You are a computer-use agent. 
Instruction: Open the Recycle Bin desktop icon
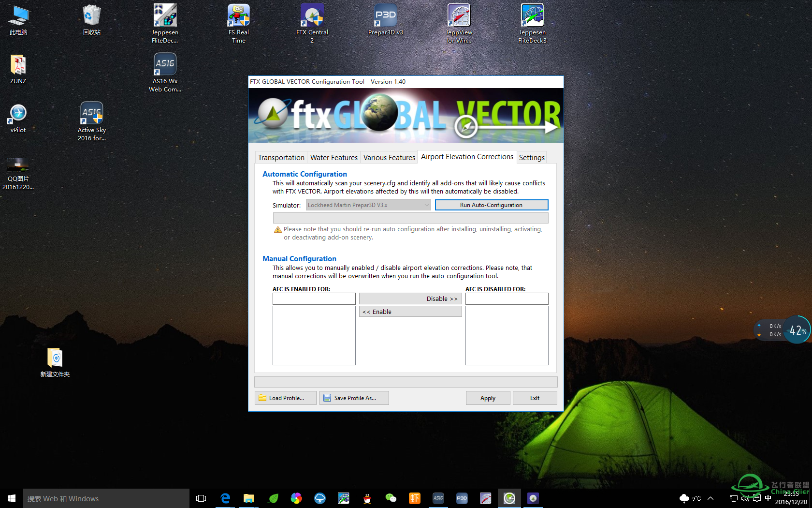click(x=92, y=20)
